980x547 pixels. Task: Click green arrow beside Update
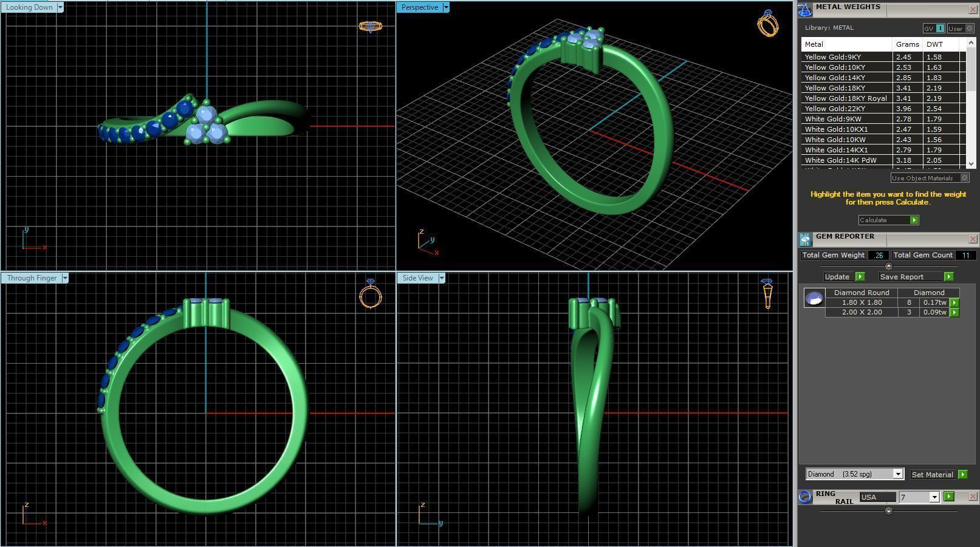(860, 277)
